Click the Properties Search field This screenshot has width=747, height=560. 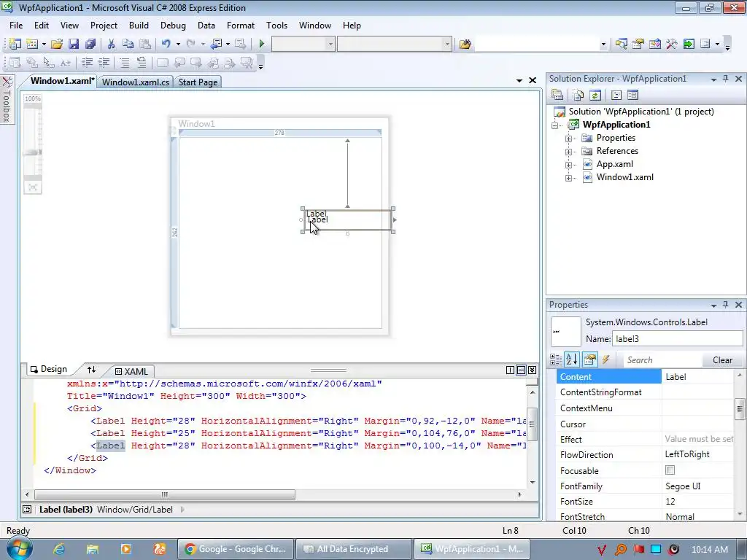[x=662, y=360]
